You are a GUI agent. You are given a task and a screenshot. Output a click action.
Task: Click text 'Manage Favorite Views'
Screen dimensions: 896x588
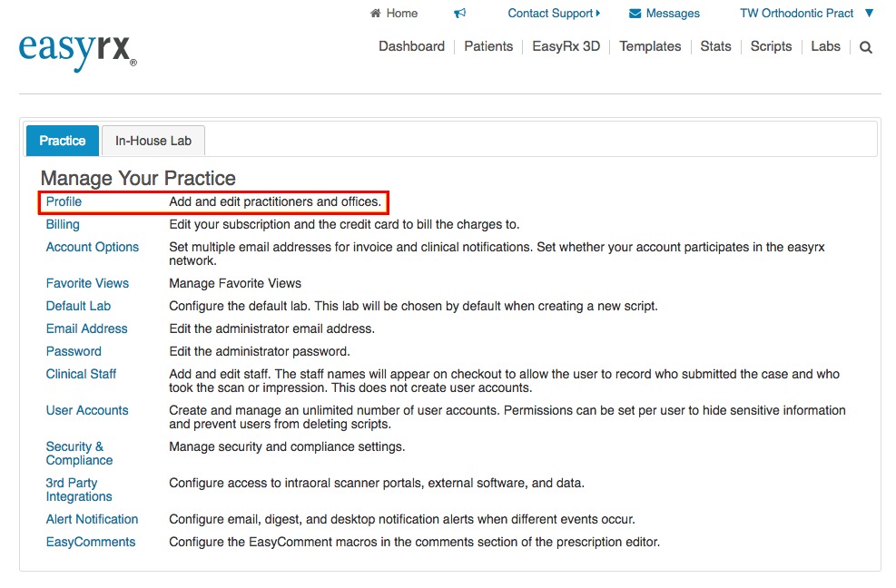pos(235,283)
